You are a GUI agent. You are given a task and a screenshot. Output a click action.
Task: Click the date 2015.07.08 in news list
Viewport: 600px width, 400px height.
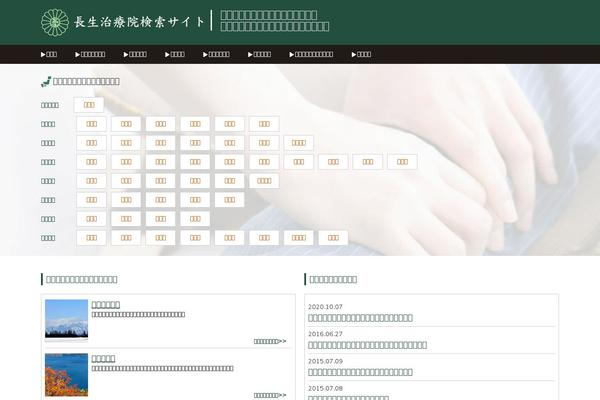(325, 388)
